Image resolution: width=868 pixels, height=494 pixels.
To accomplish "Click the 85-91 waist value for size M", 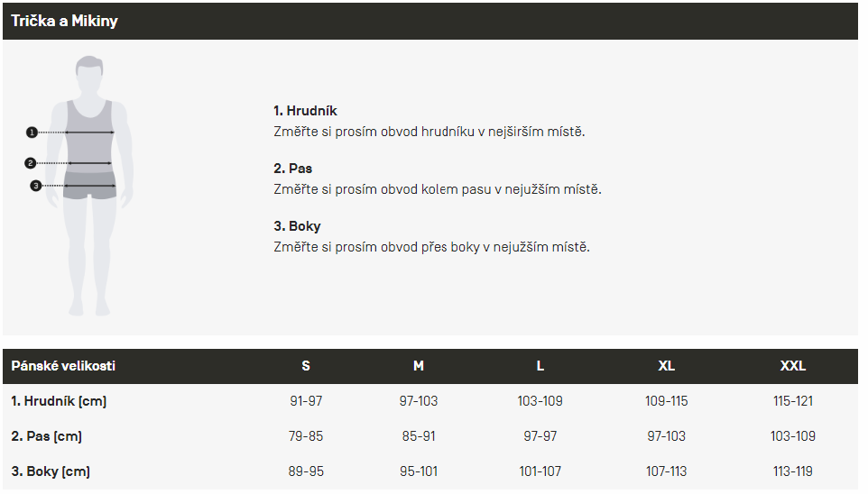I will [419, 436].
